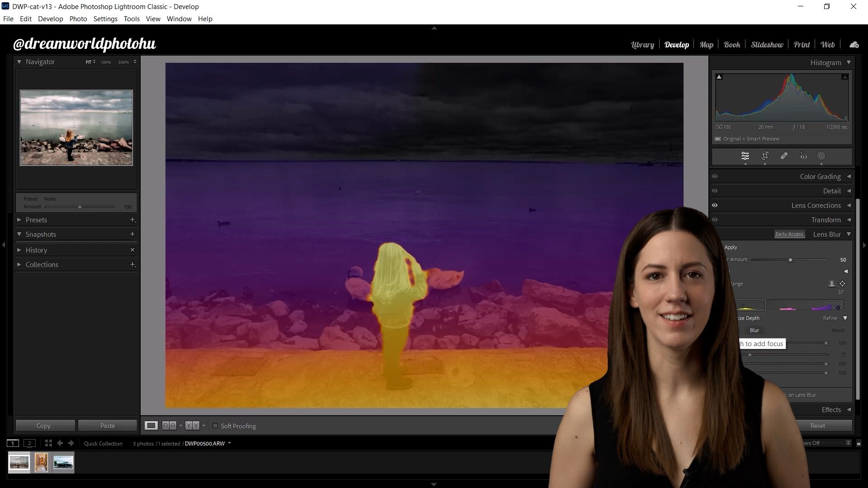Go back with filmstrip left arrow
Image resolution: width=868 pixels, height=488 pixels.
(x=60, y=443)
